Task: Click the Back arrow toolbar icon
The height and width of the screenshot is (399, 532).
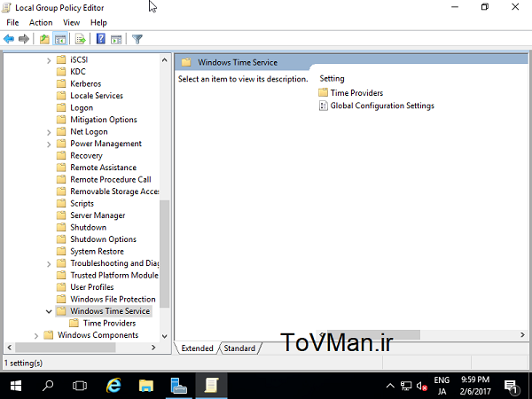Action: pos(9,39)
